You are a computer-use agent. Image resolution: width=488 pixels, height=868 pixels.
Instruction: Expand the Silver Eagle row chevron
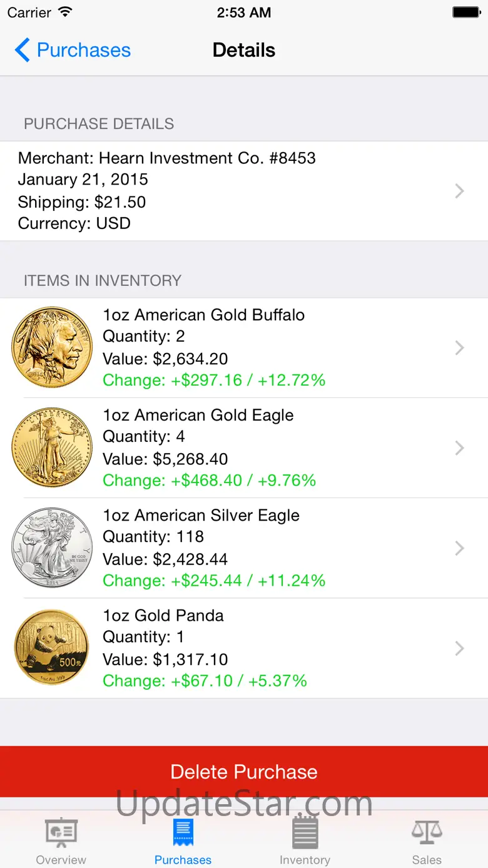pyautogui.click(x=459, y=548)
